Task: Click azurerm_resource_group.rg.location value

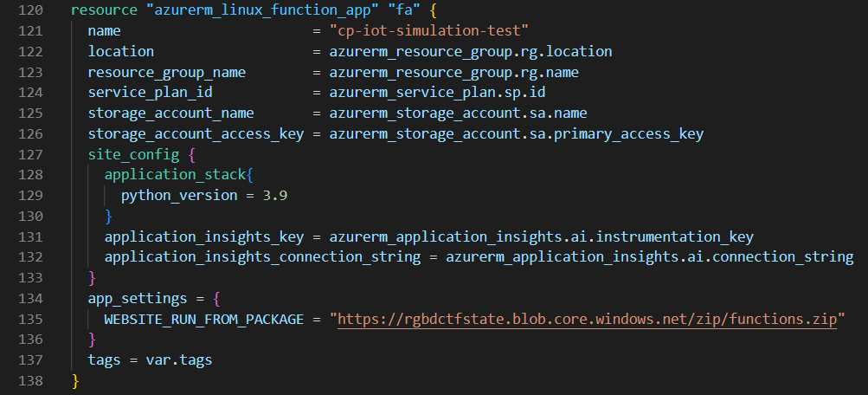Action: (471, 51)
